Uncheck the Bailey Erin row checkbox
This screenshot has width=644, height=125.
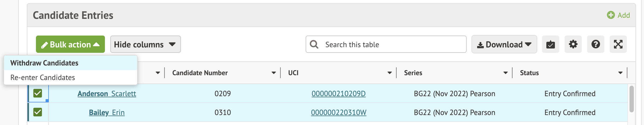click(38, 112)
